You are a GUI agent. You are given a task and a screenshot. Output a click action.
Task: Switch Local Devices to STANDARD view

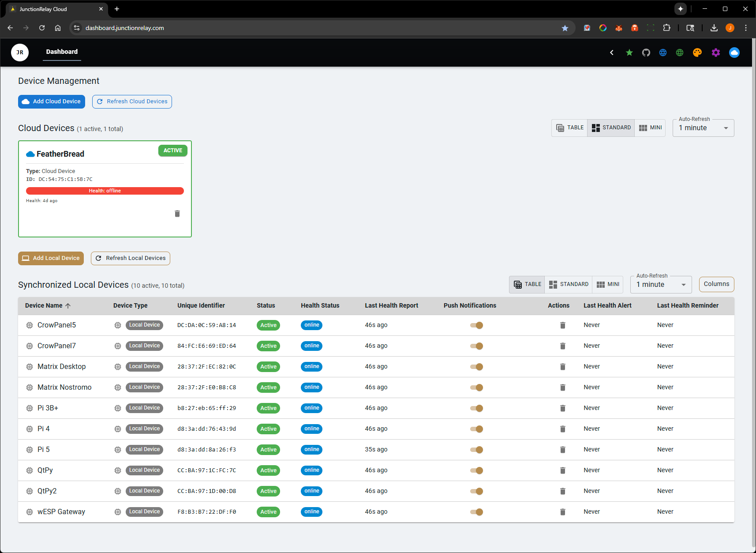click(x=569, y=285)
